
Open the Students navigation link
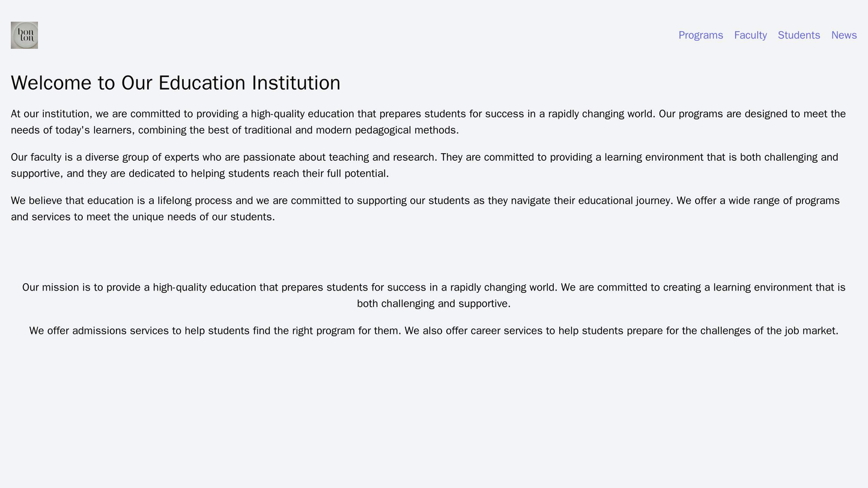[798, 35]
